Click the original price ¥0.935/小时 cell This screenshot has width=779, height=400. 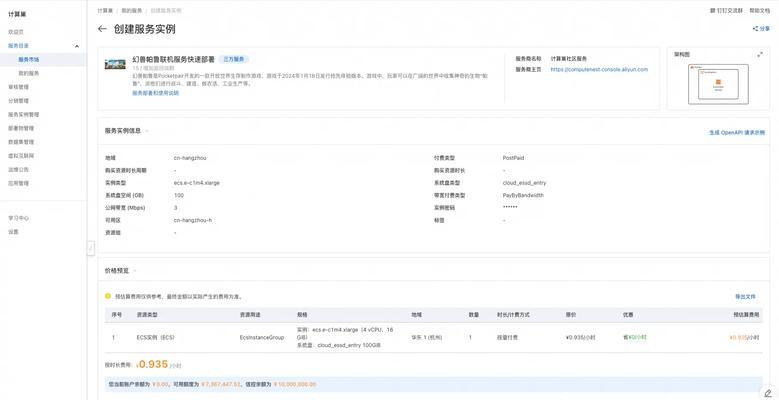coord(580,337)
